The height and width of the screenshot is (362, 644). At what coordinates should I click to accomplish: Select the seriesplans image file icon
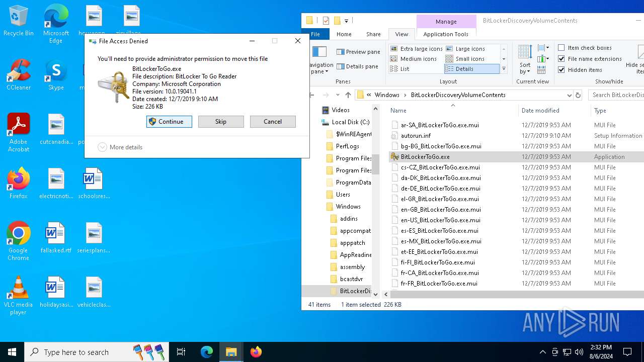click(94, 238)
